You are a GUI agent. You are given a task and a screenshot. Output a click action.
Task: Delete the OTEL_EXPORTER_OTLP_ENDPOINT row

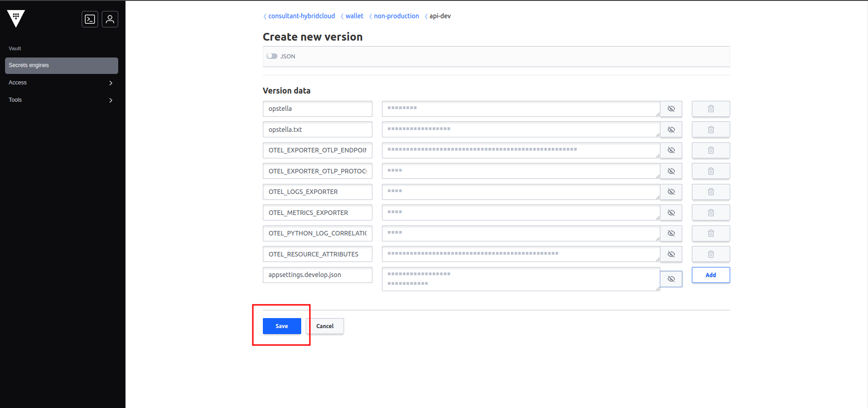tap(711, 150)
